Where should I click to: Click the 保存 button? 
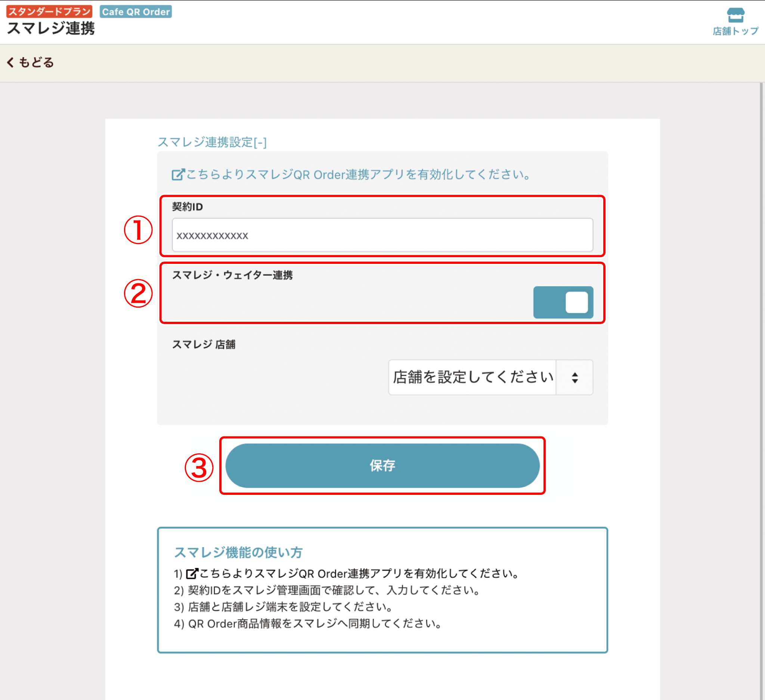coord(382,465)
